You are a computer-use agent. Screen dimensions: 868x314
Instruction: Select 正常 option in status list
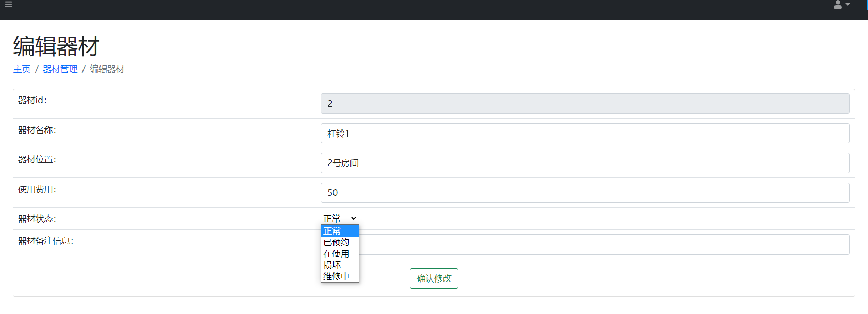point(339,231)
